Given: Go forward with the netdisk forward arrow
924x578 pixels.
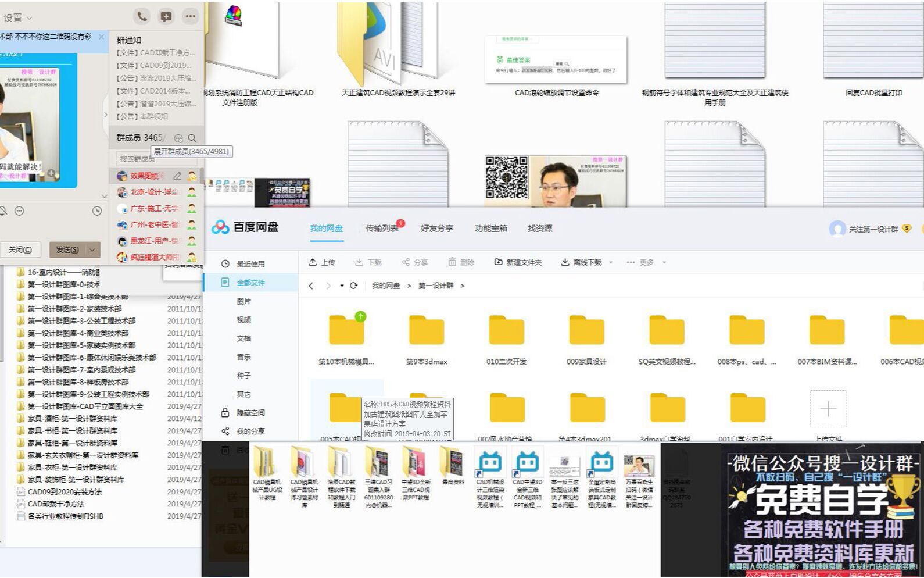Looking at the screenshot, I should click(x=328, y=286).
